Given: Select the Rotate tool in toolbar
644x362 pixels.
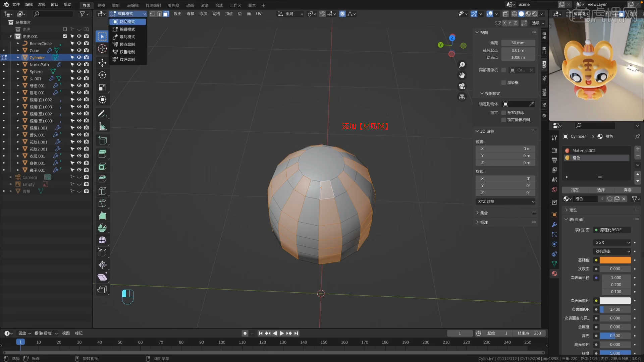Looking at the screenshot, I should click(102, 75).
